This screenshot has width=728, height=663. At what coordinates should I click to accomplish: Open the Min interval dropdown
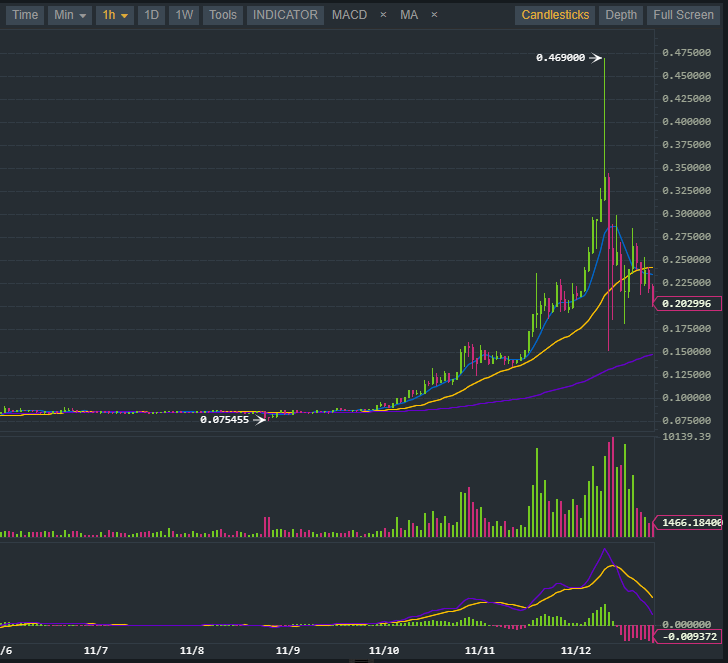(x=70, y=15)
